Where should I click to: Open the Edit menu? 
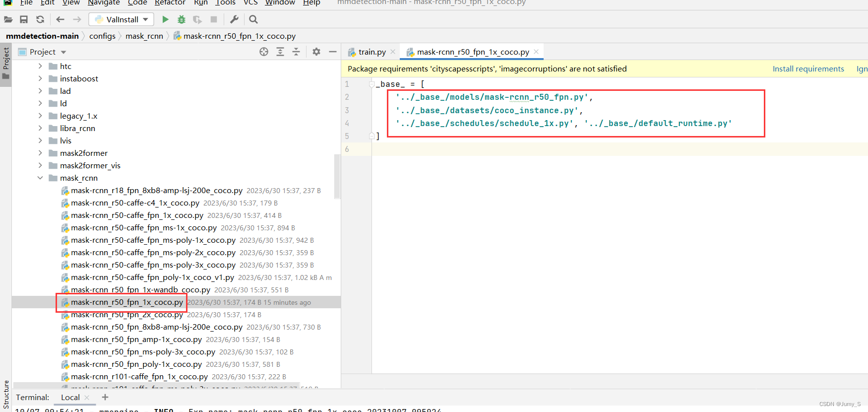coord(48,2)
